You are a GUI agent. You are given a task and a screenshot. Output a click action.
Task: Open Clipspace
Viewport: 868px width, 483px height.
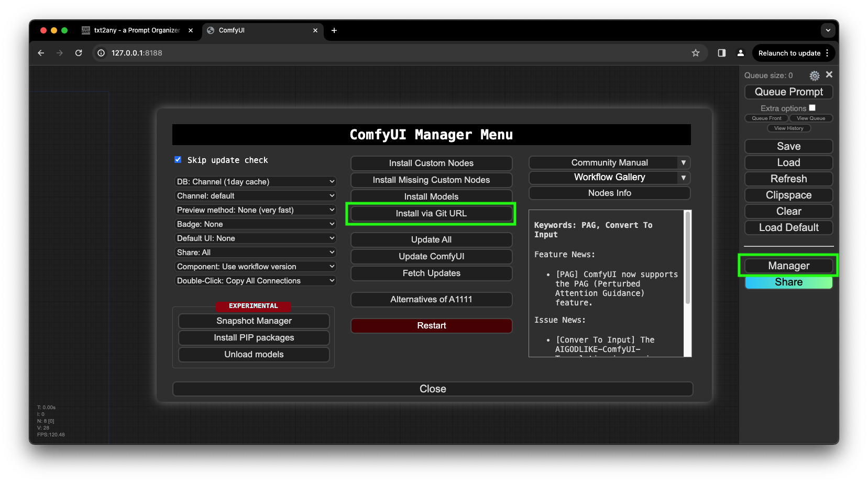788,195
